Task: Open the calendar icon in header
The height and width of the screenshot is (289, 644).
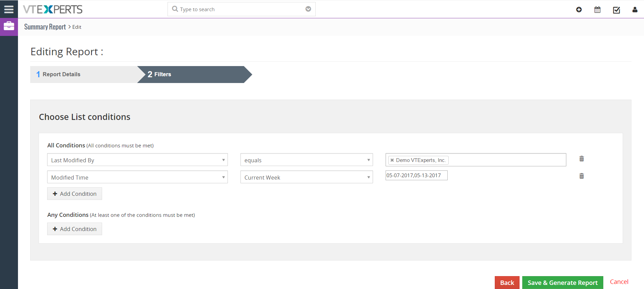Action: pos(598,9)
